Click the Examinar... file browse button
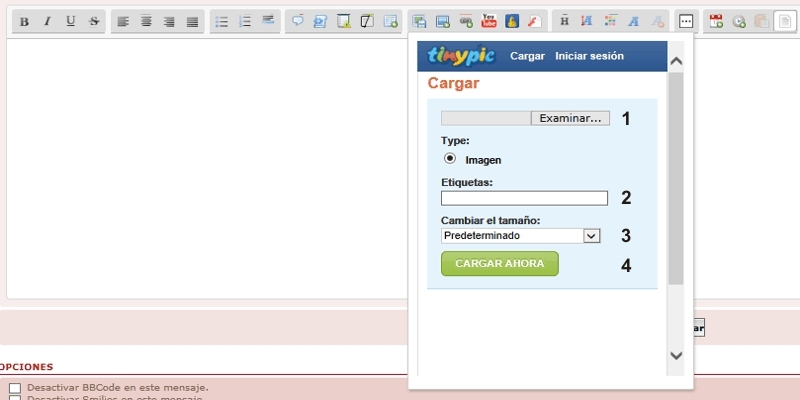The height and width of the screenshot is (400, 800). 570,118
